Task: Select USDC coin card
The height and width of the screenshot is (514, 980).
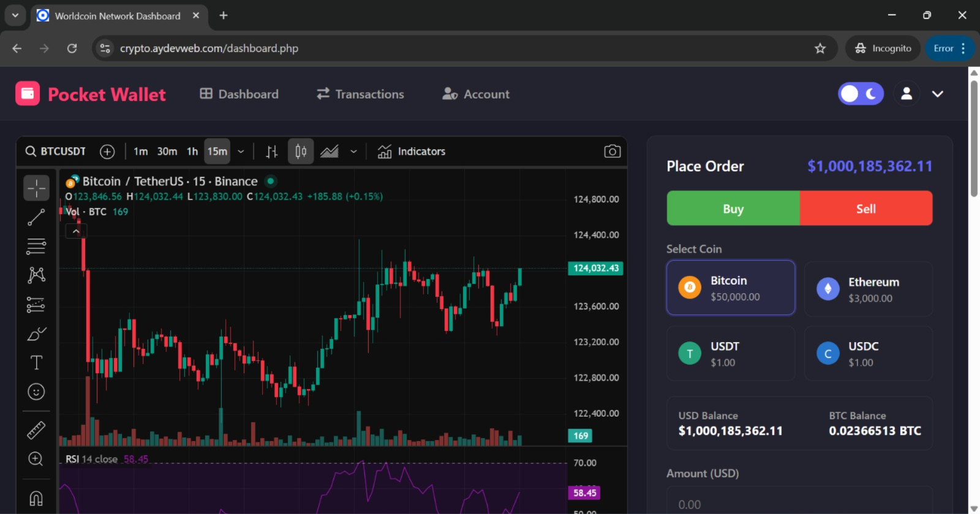Action: (x=869, y=353)
